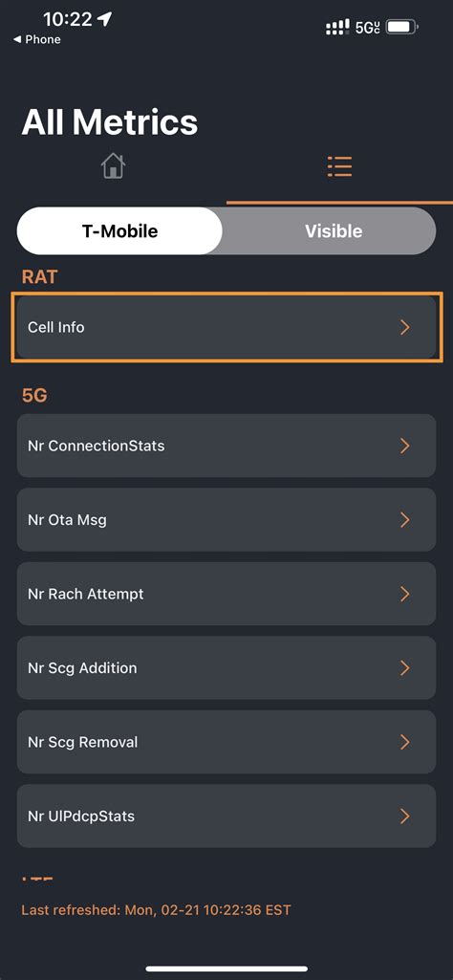
Task: Open Nr Scg Addition row
Action: pos(226,667)
